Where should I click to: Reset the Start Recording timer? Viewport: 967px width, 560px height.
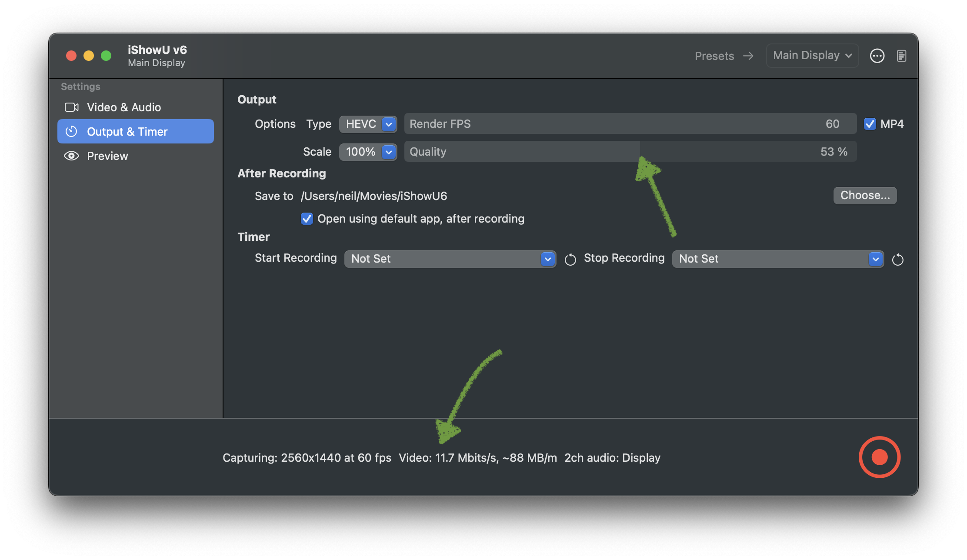pos(570,260)
